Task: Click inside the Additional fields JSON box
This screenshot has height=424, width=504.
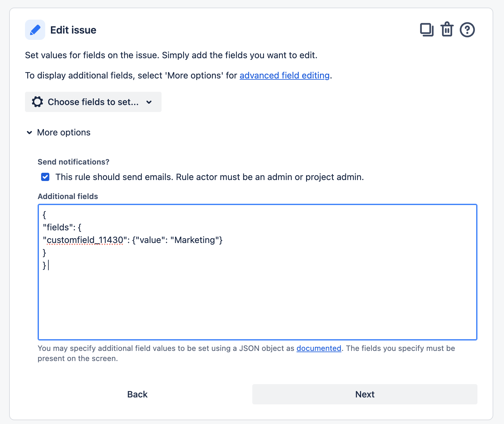Action: point(257,272)
